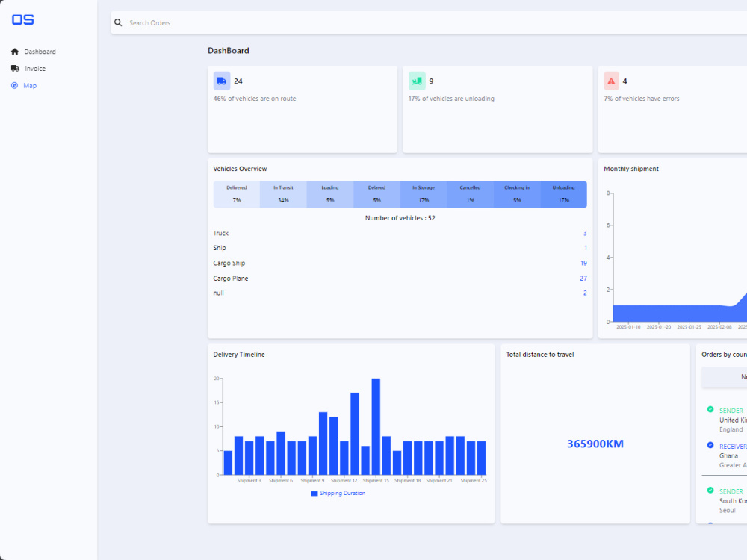Image resolution: width=747 pixels, height=560 pixels.
Task: Open the Invoice menu item
Action: (x=28, y=69)
